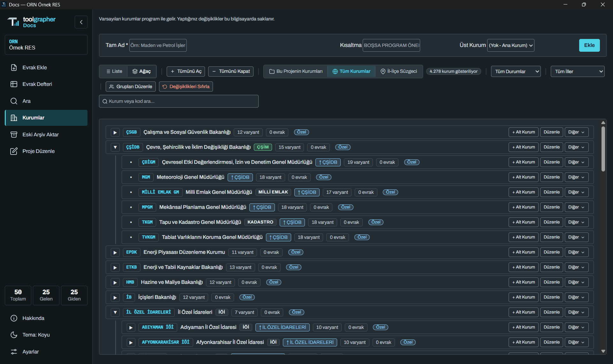Show Bu Projenin Kurumları only
The image size is (613, 364).
[296, 71]
